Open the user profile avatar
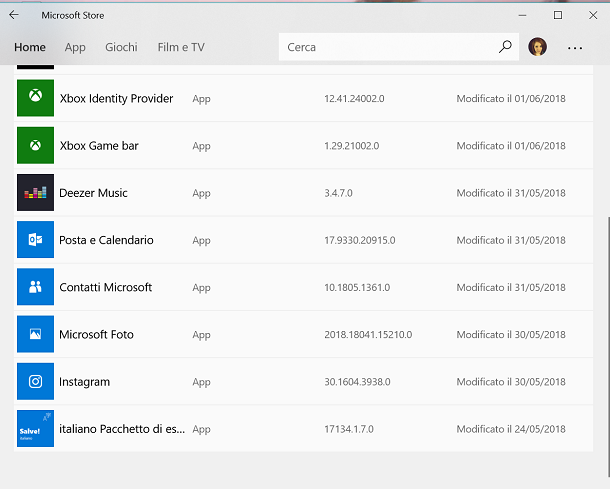Screen dimensions: 610x489 tap(537, 47)
